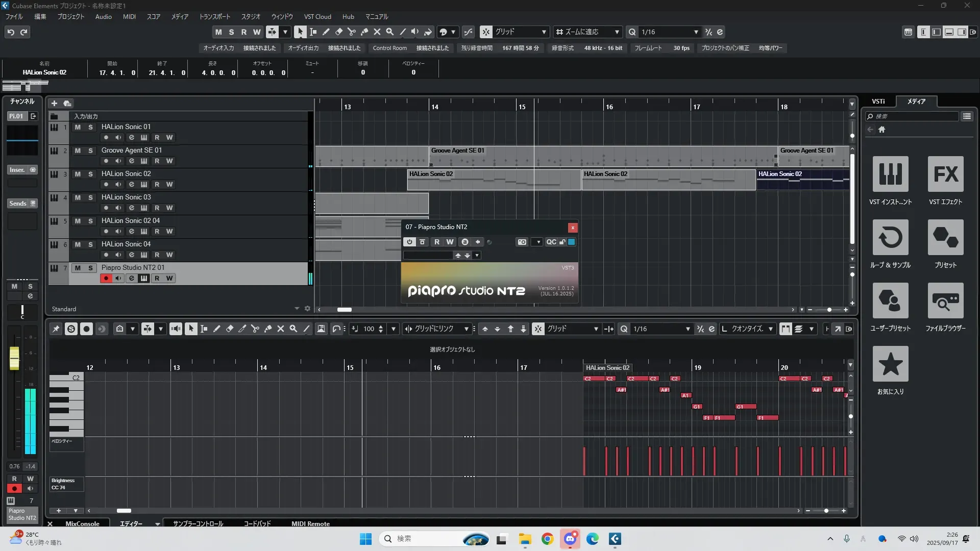Viewport: 980px width, 551px height.
Task: Click the Sends section button
Action: pyautogui.click(x=18, y=203)
